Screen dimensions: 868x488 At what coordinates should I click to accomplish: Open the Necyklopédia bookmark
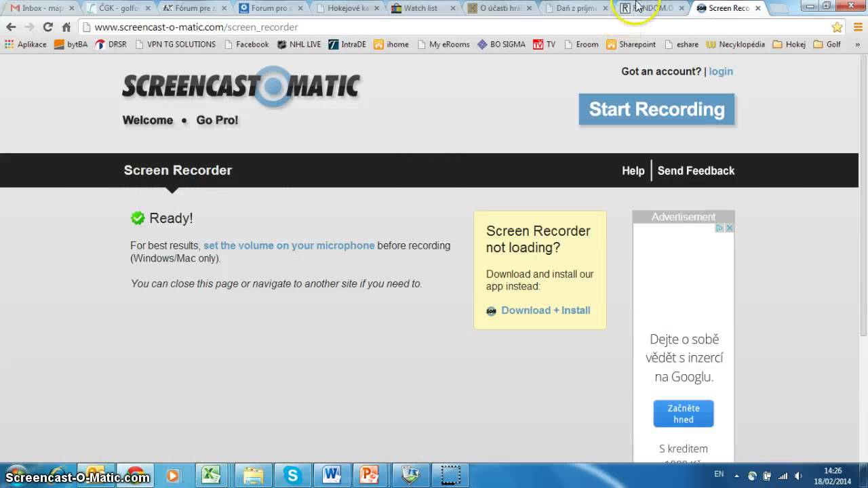735,45
